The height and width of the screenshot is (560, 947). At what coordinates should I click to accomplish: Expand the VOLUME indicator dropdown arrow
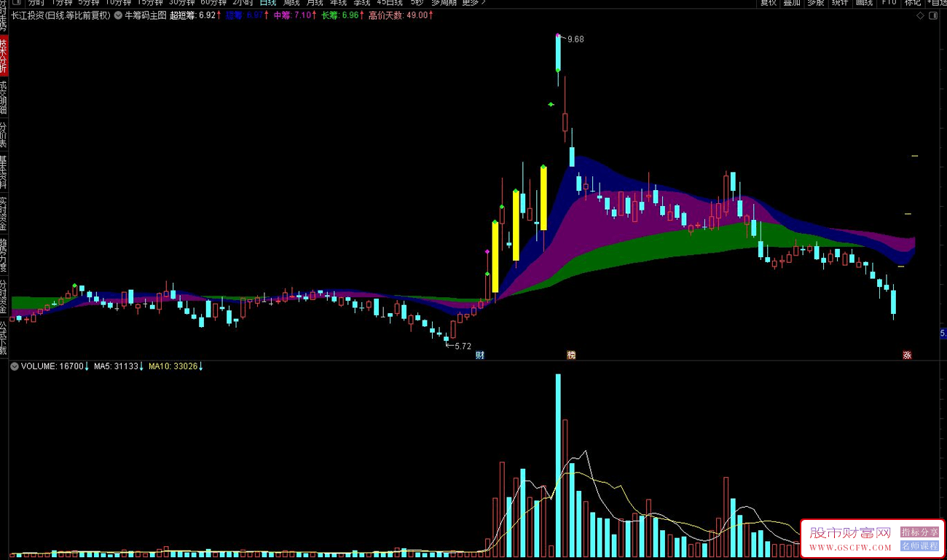(15, 366)
